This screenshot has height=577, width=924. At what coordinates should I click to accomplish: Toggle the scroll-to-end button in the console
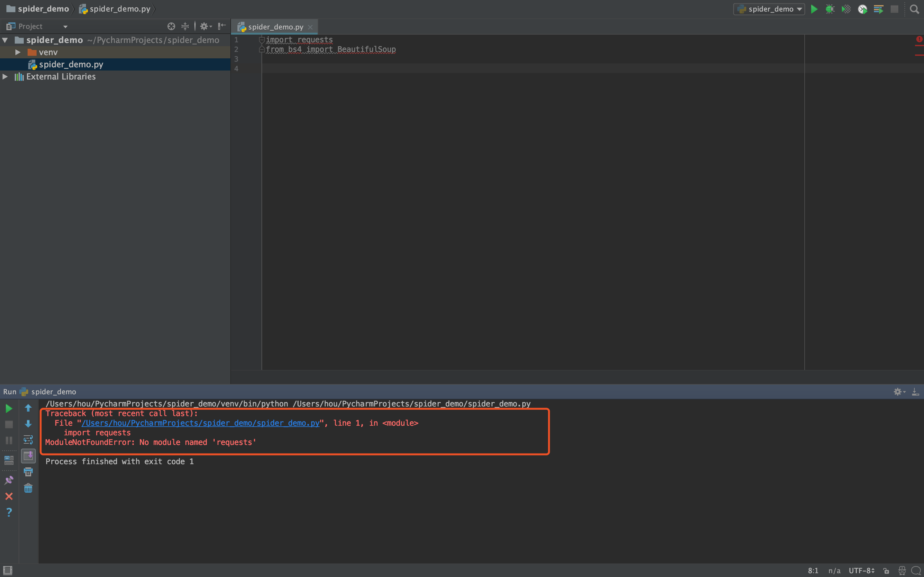click(28, 456)
